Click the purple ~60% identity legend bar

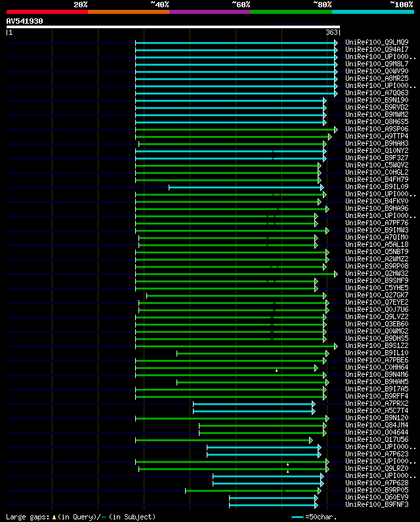click(210, 12)
